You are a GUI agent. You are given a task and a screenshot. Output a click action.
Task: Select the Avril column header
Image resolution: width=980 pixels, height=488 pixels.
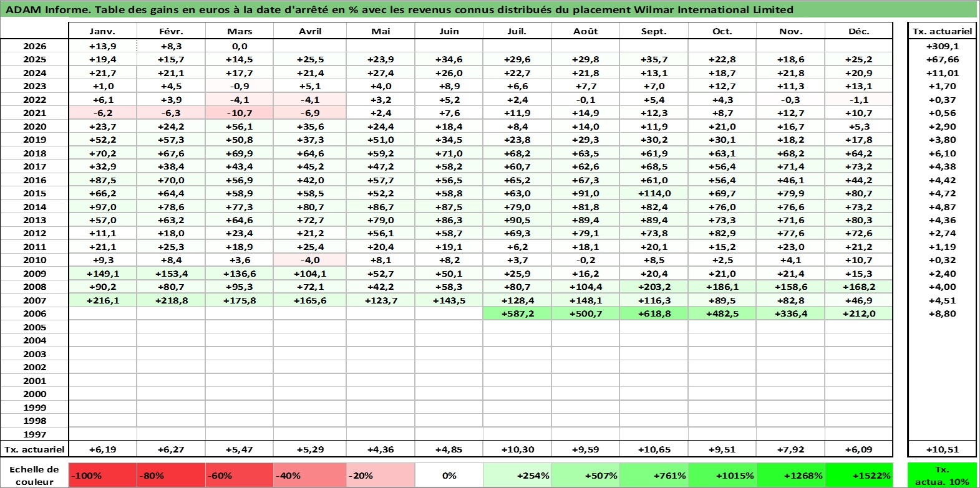(309, 31)
